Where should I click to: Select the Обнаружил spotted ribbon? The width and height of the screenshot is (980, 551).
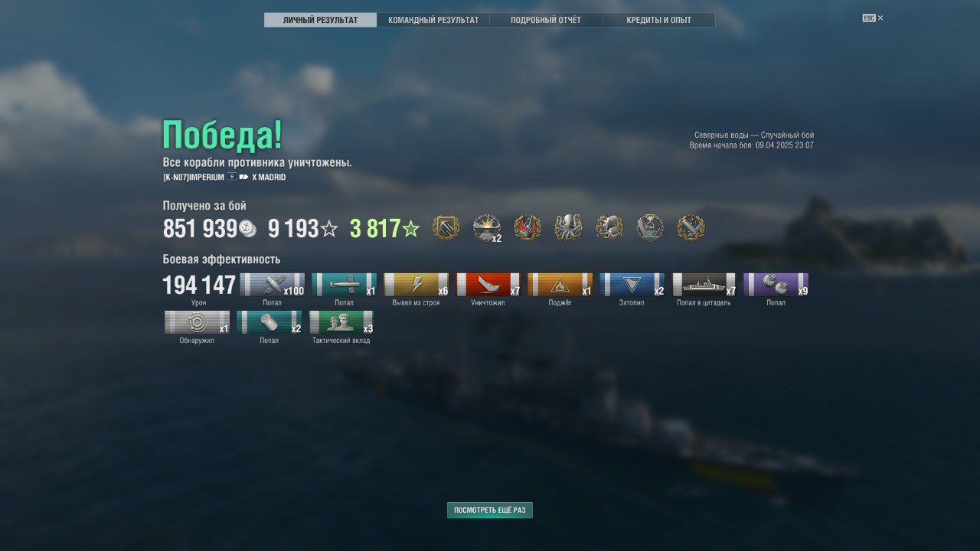click(x=197, y=322)
